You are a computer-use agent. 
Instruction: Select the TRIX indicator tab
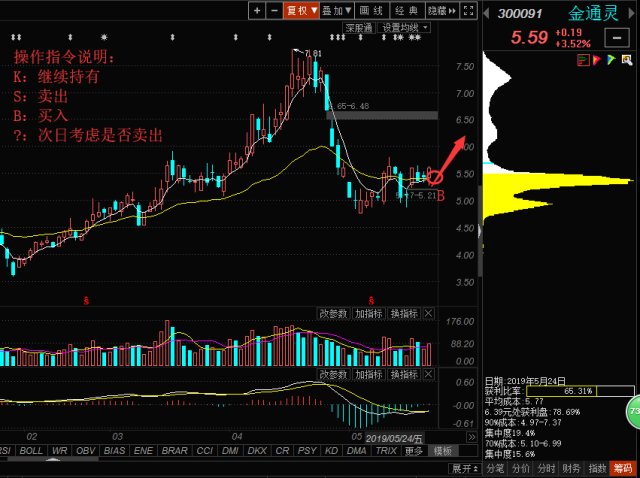tap(386, 451)
